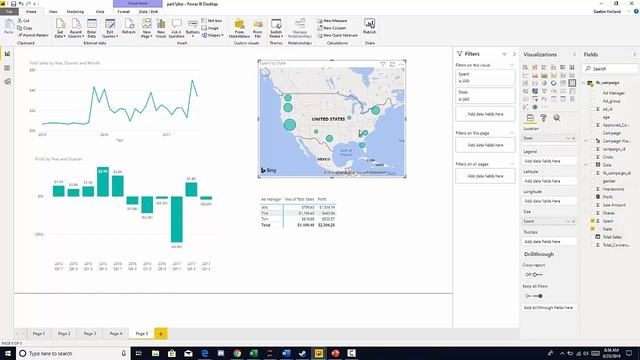Check the Total Sales field checkbox
Screen dimensions: 640x360
593,237
